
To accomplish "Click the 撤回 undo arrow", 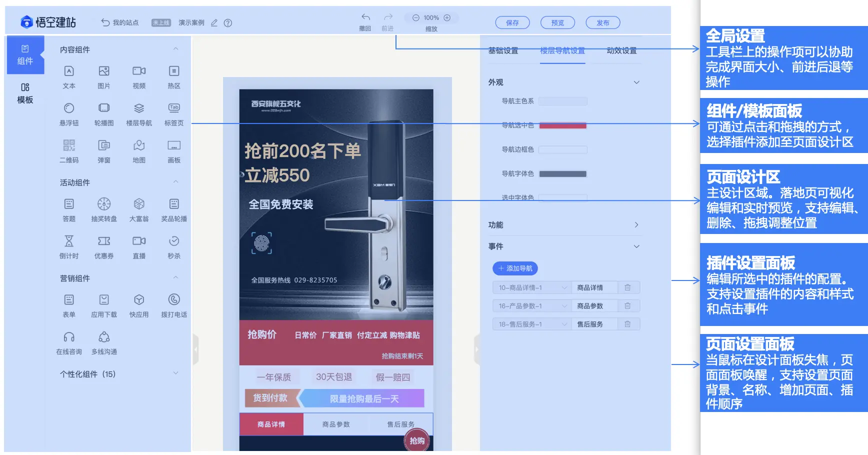I will tap(365, 17).
